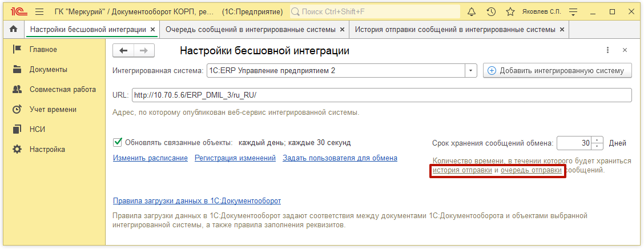The height and width of the screenshot is (249, 644).
Task: Click the form title Настройки бесшовной интеграции
Action: [x=265, y=50]
